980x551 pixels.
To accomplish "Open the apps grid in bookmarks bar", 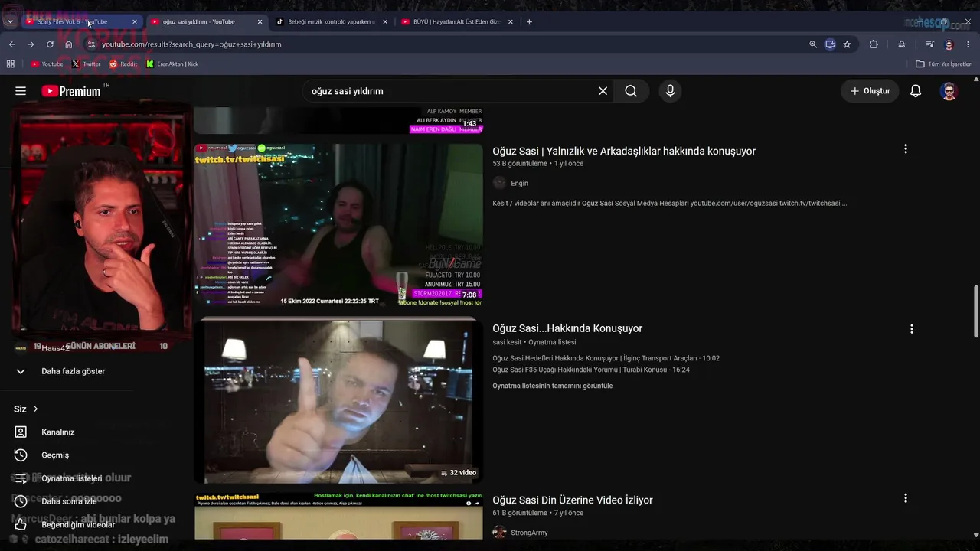I will pos(11,64).
